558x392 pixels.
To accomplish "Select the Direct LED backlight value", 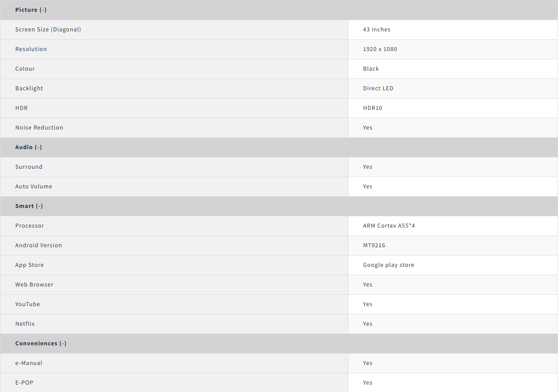I will [x=378, y=88].
